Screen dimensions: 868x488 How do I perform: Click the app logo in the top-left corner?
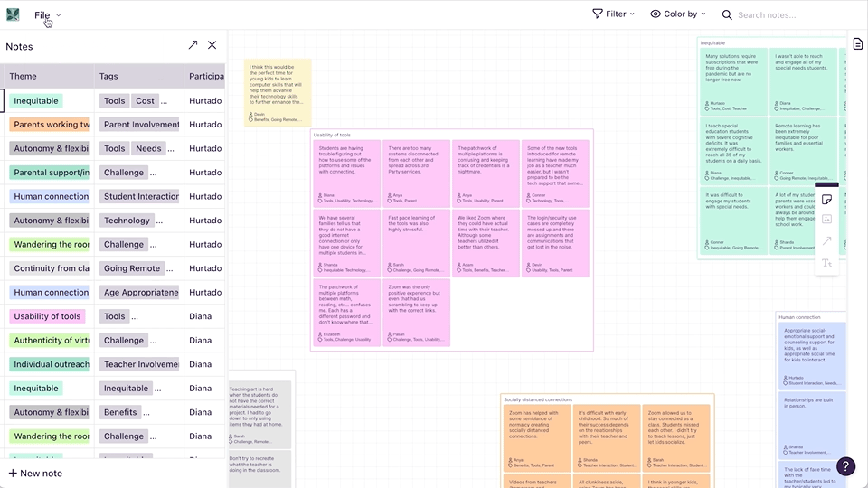tap(13, 15)
